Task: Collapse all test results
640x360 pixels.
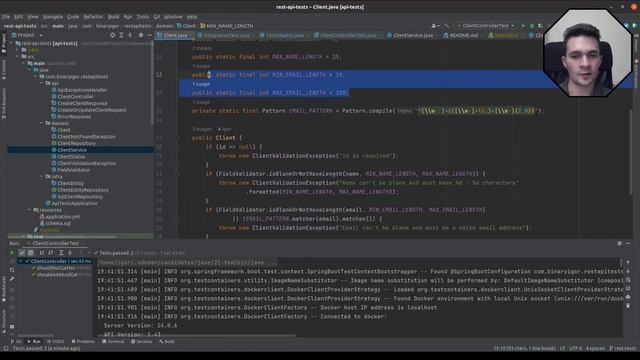Action: tap(70, 253)
